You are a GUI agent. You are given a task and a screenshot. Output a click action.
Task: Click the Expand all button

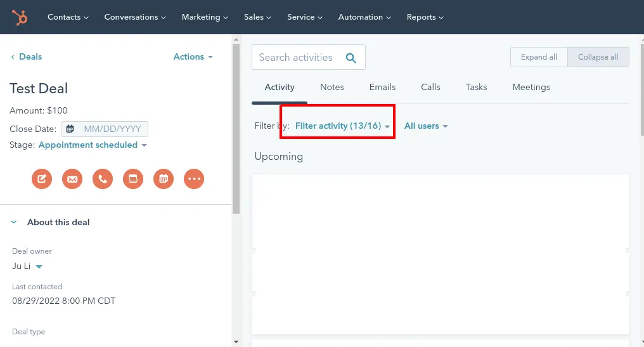pyautogui.click(x=539, y=57)
